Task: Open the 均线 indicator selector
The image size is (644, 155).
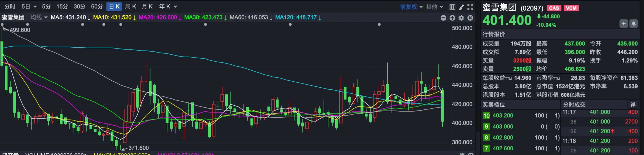Action: [39, 17]
